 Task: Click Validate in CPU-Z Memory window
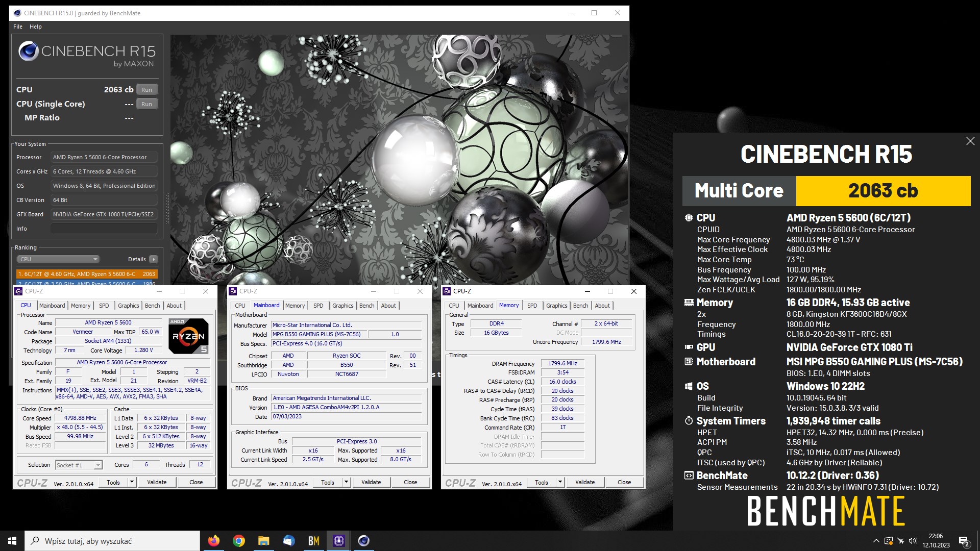point(585,482)
